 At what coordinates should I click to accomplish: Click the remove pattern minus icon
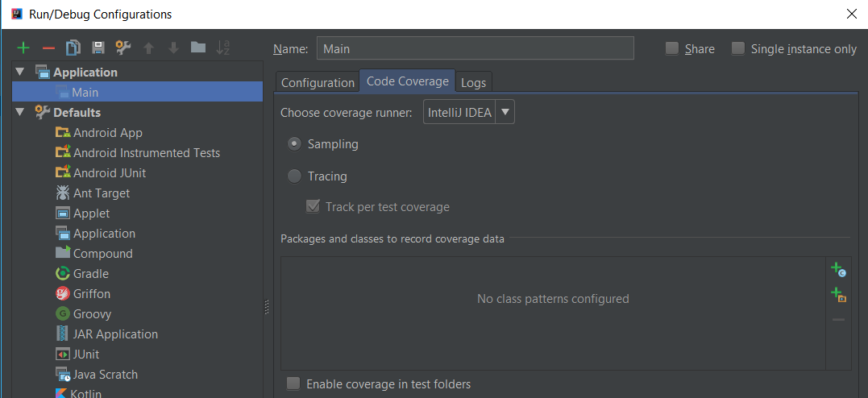[x=839, y=320]
